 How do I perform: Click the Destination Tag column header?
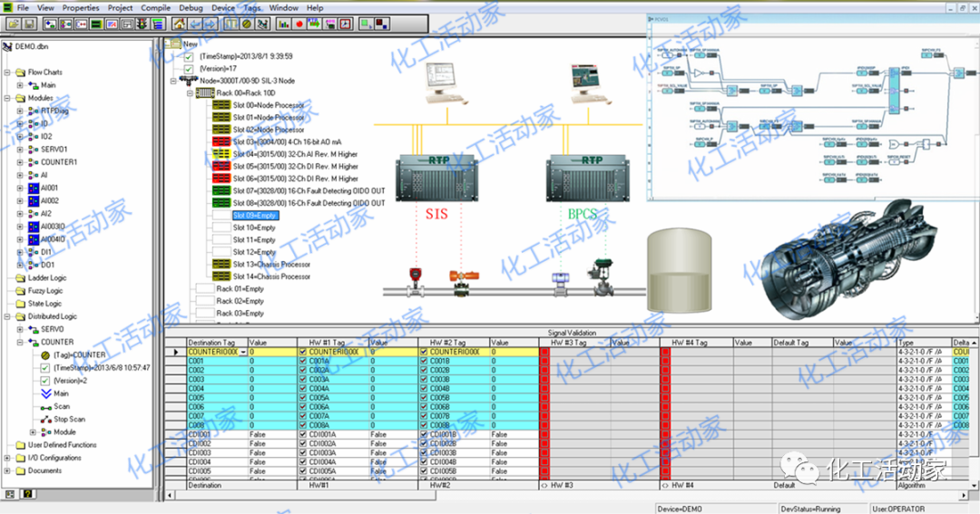217,343
